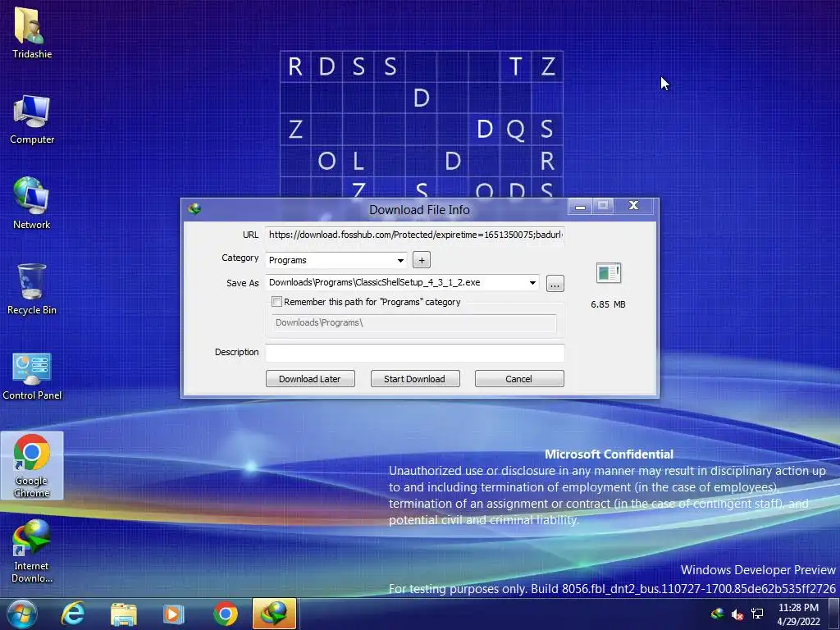Click the plus button to add category
The width and height of the screenshot is (840, 630).
click(422, 260)
